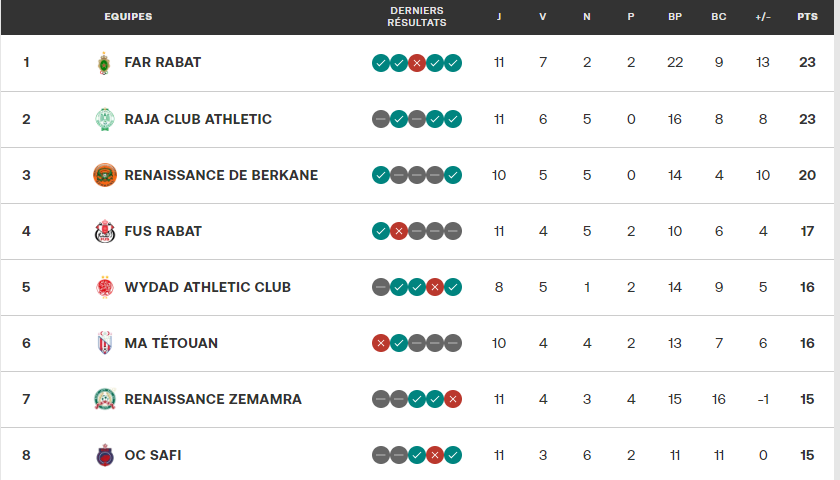Click the EQUIPES column header
Screen dimensions: 840x480
(x=128, y=17)
